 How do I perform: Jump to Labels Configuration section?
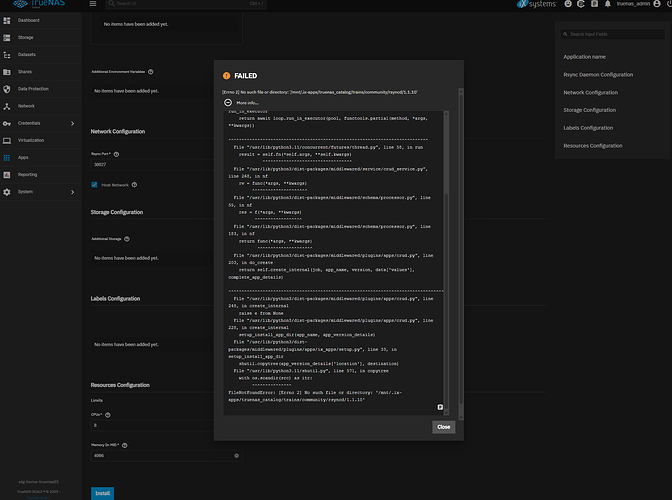coord(588,128)
